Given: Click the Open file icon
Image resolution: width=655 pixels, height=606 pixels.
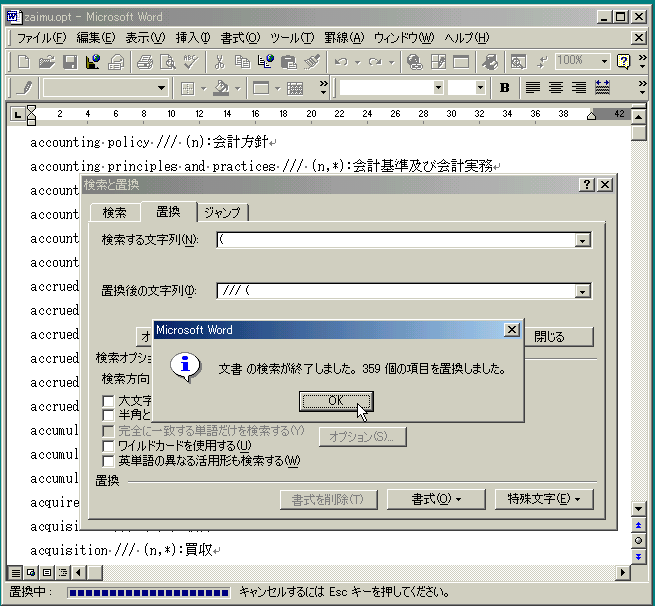Looking at the screenshot, I should (47, 62).
